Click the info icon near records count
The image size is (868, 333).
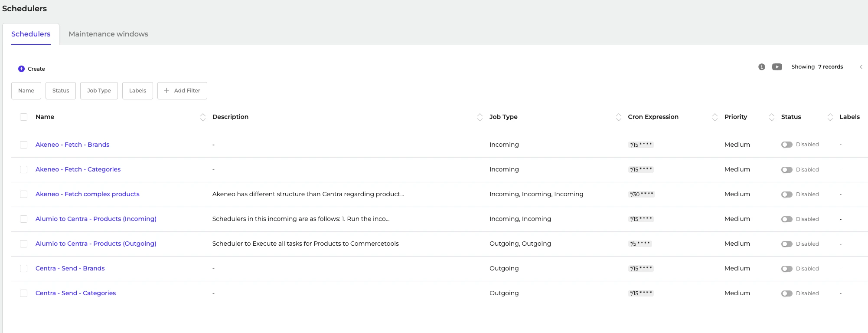point(761,67)
